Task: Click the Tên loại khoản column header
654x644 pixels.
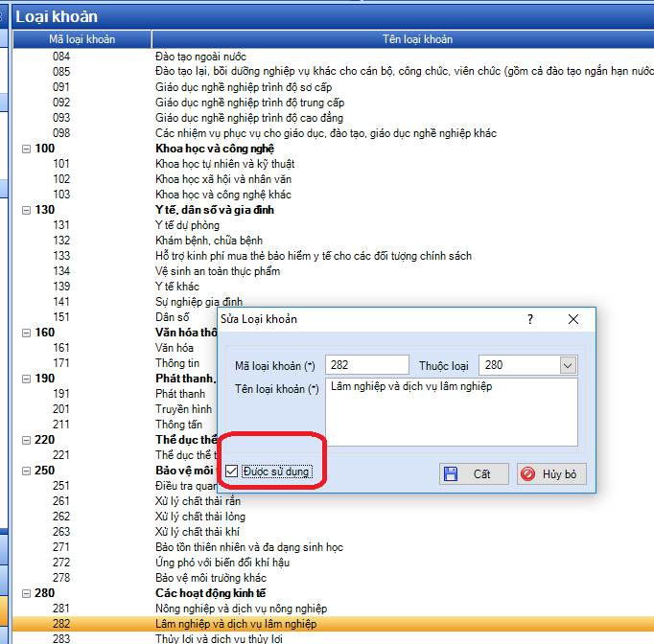Action: (x=403, y=39)
